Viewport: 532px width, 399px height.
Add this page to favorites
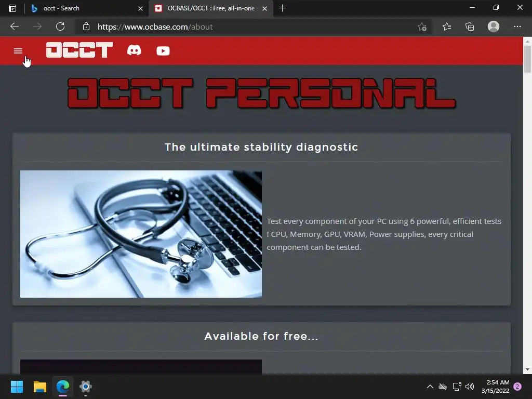(422, 27)
